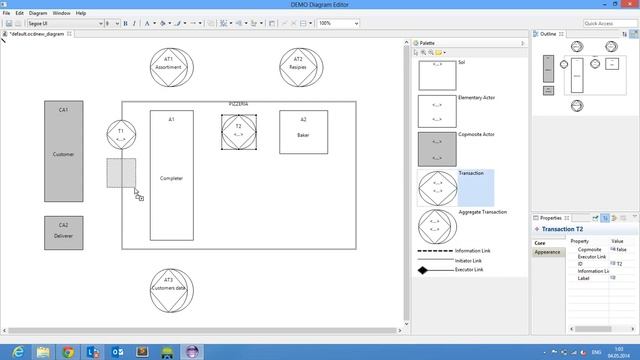Pick the Elementary Actor palette shape
Screen dimensions: 640x360
pyautogui.click(x=437, y=111)
